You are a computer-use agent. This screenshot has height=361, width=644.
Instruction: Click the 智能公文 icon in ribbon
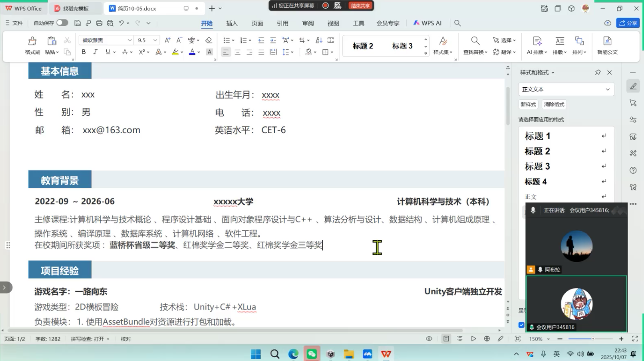coord(607,41)
